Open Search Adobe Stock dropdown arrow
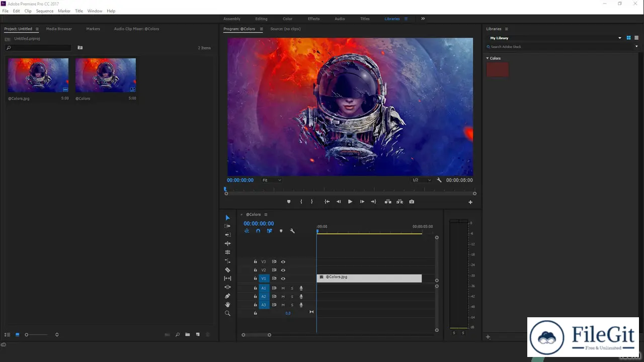Viewport: 644px width, 362px height. [636, 47]
